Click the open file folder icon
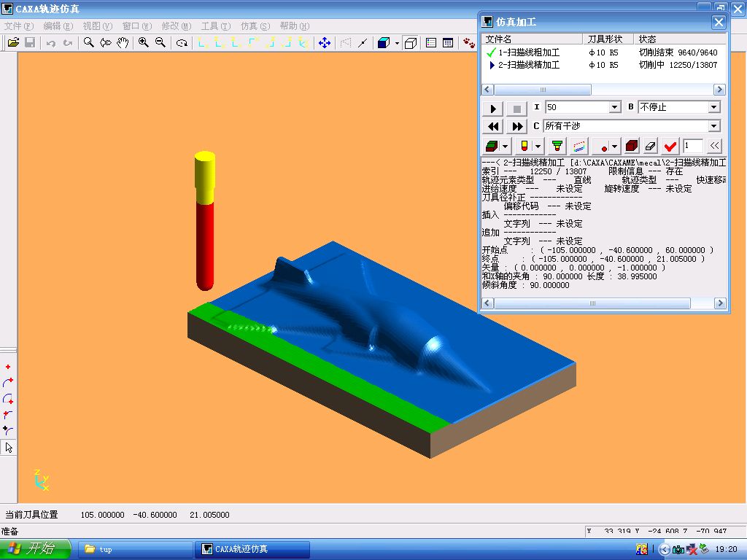 [13, 43]
